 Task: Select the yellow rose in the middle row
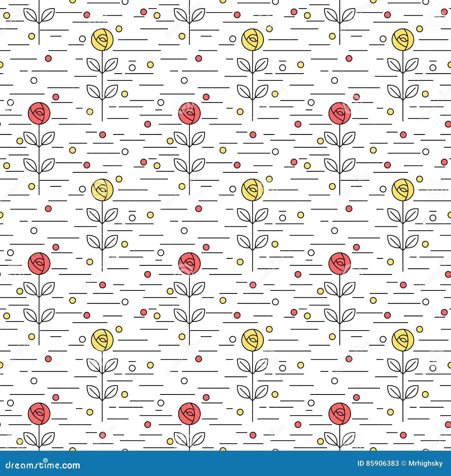click(x=253, y=190)
